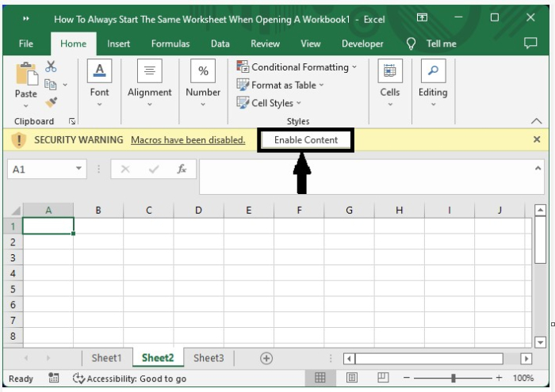The width and height of the screenshot is (555, 392).
Task: Select the Cut scissors icon
Action: pyautogui.click(x=52, y=67)
